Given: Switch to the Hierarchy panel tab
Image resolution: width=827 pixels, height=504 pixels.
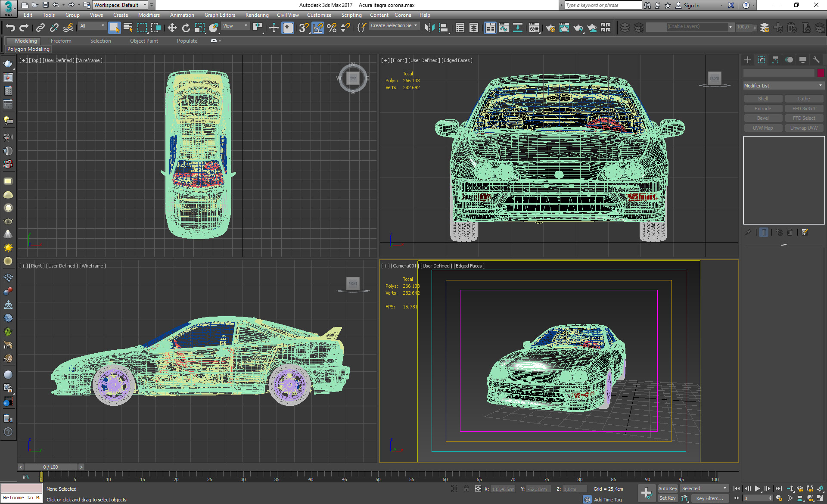Looking at the screenshot, I should point(775,60).
